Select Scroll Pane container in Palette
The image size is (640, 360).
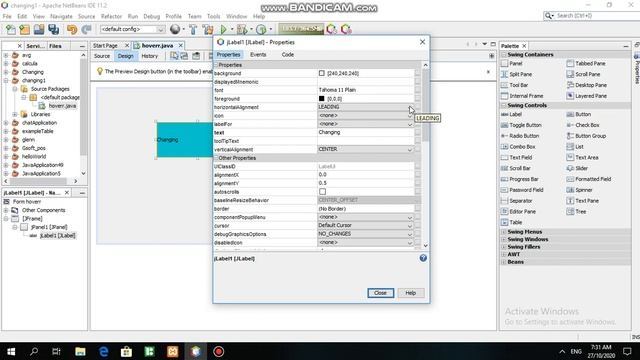click(583, 74)
